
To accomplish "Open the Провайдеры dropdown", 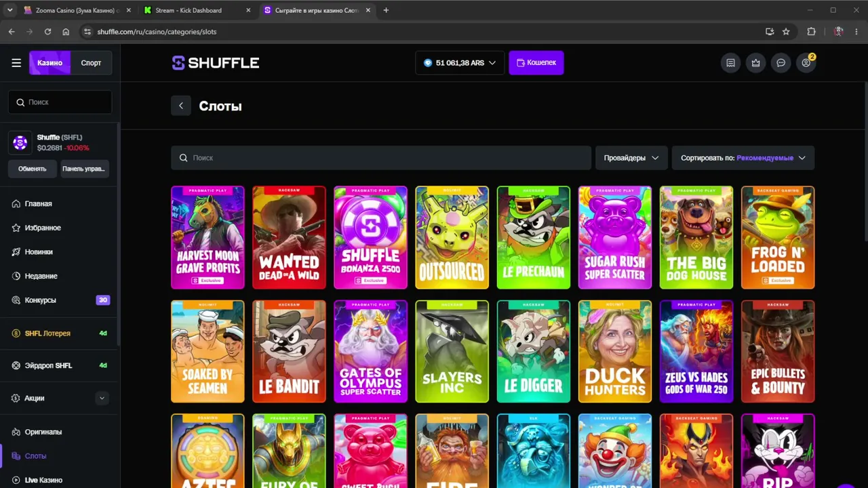I will [631, 158].
